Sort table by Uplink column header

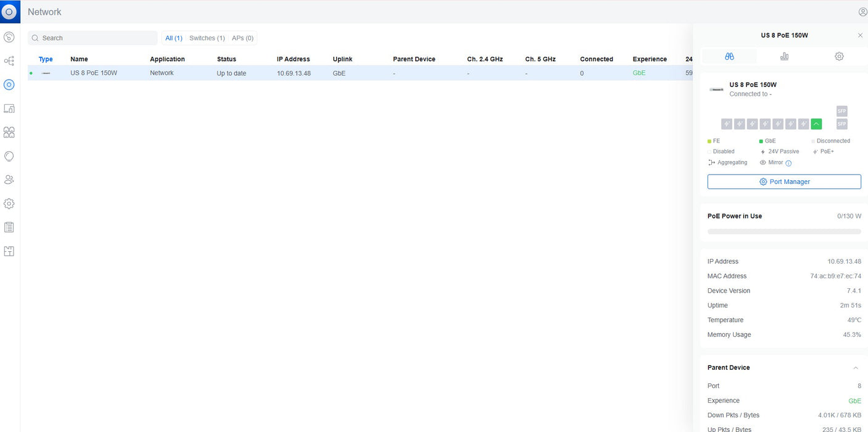[x=342, y=59]
